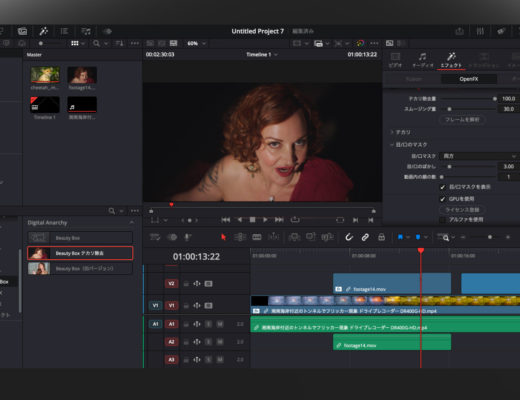Click the blue Flag icon

tap(400, 237)
